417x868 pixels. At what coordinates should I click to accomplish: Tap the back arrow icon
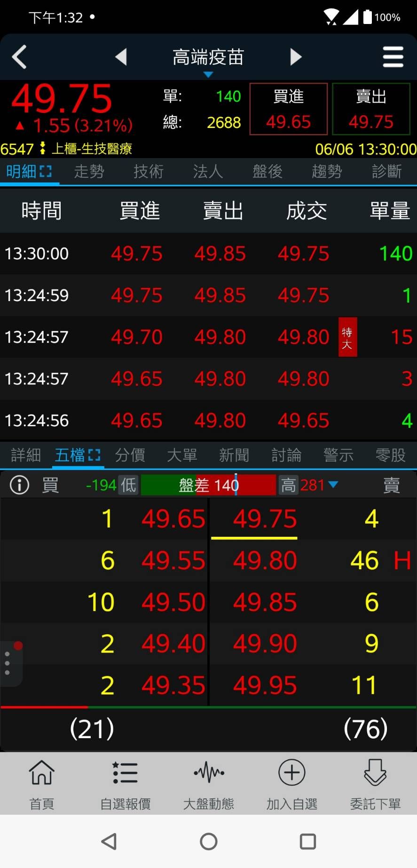19,57
